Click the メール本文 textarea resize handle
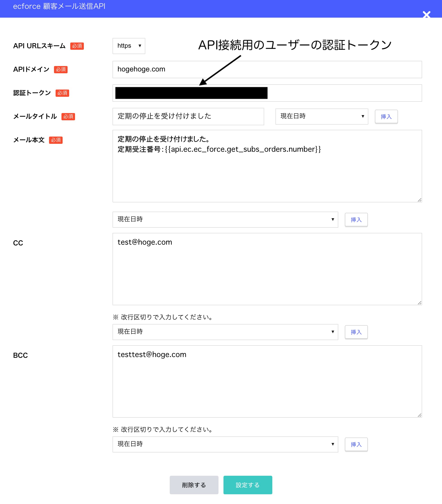The height and width of the screenshot is (504, 442). point(420,200)
